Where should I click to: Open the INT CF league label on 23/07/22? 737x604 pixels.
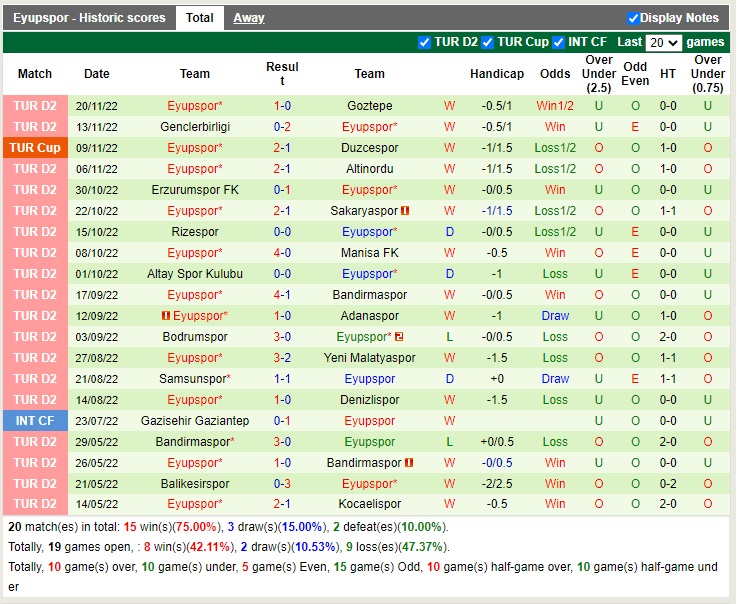point(35,421)
